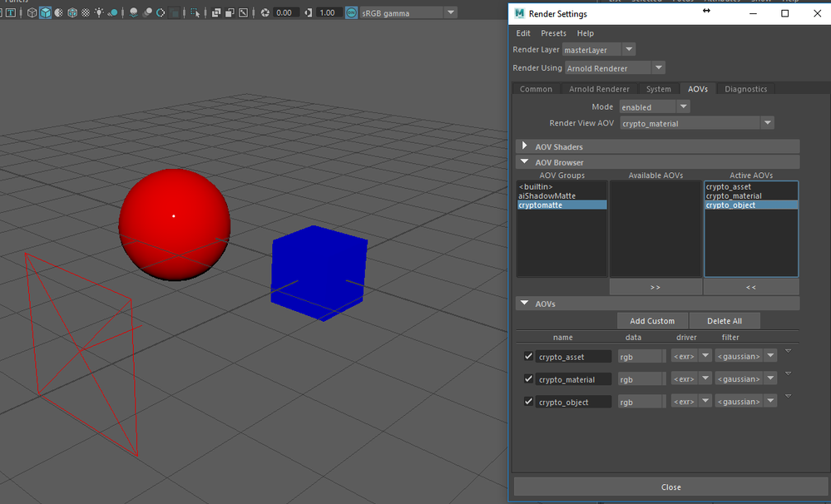Click the >> add AOV button

[655, 287]
